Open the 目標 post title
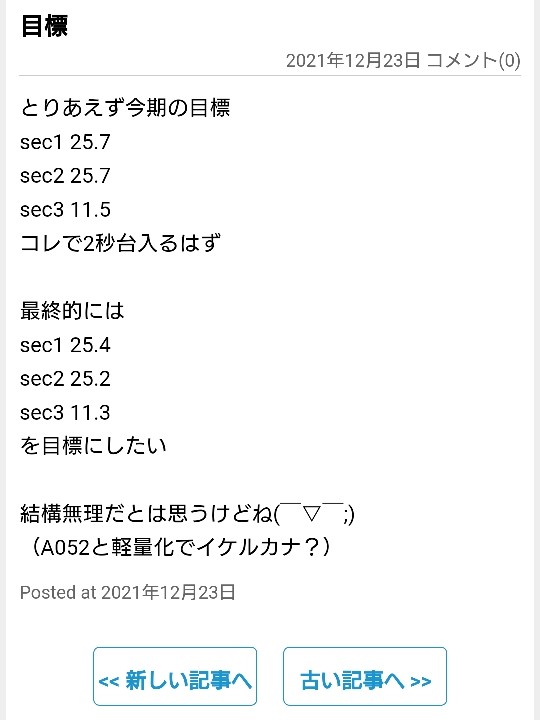540x720 pixels. (45, 25)
